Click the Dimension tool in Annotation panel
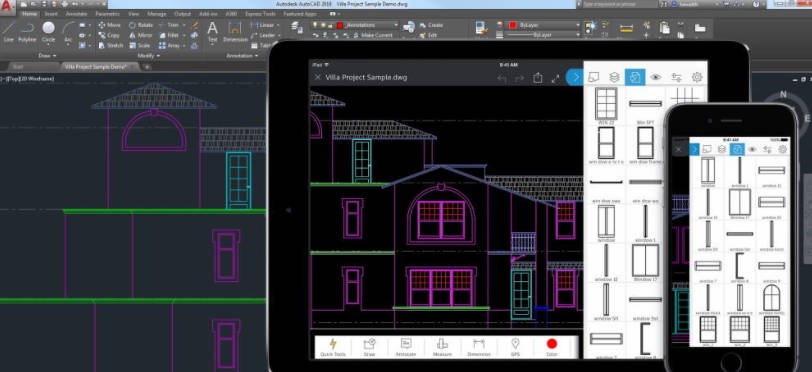The height and width of the screenshot is (372, 812). [x=235, y=32]
